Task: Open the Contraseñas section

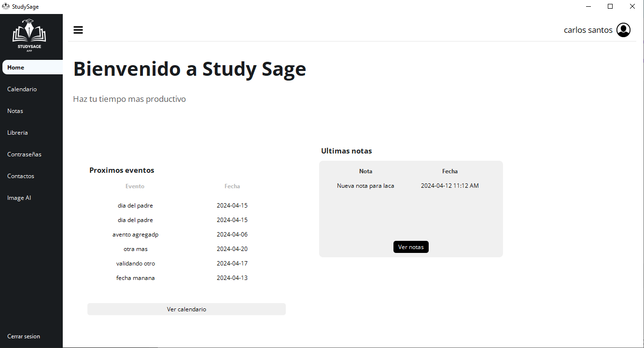Action: 24,154
